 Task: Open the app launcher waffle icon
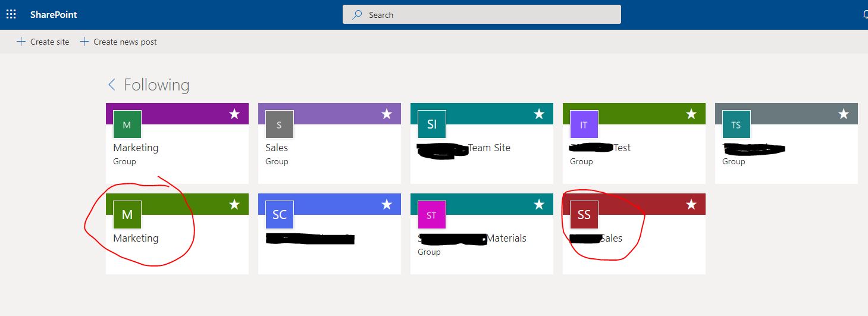point(11,14)
